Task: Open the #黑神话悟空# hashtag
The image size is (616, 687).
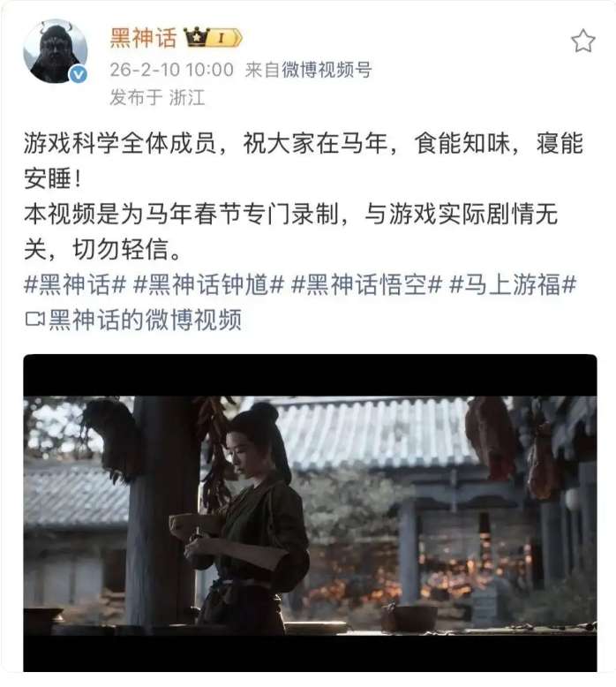Action: (366, 284)
